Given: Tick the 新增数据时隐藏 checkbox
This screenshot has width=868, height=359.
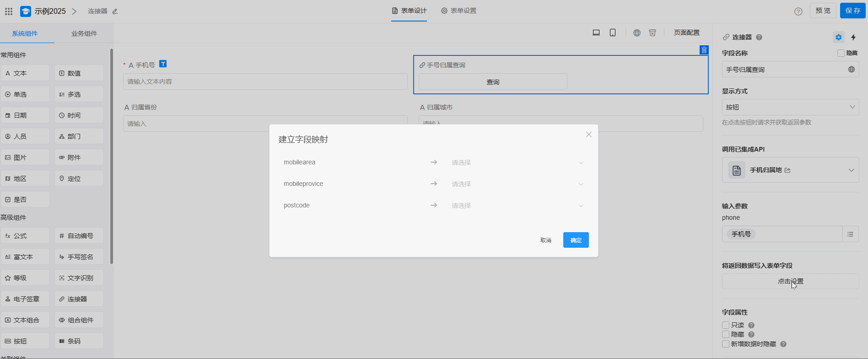Looking at the screenshot, I should 726,344.
